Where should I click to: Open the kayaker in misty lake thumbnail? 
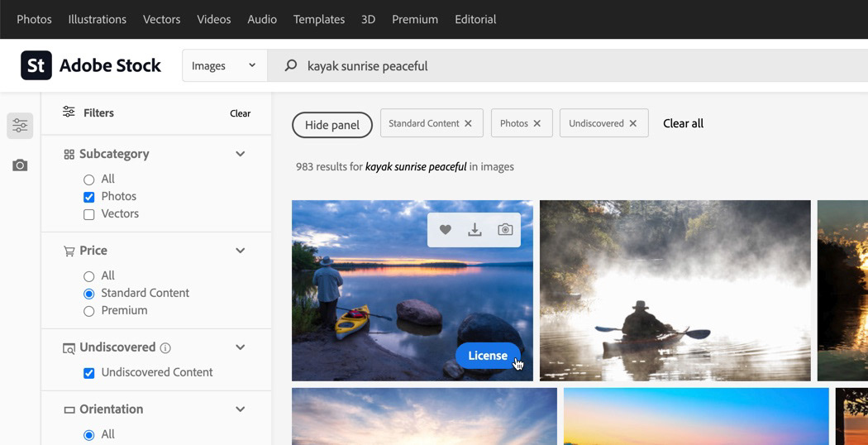pos(675,290)
